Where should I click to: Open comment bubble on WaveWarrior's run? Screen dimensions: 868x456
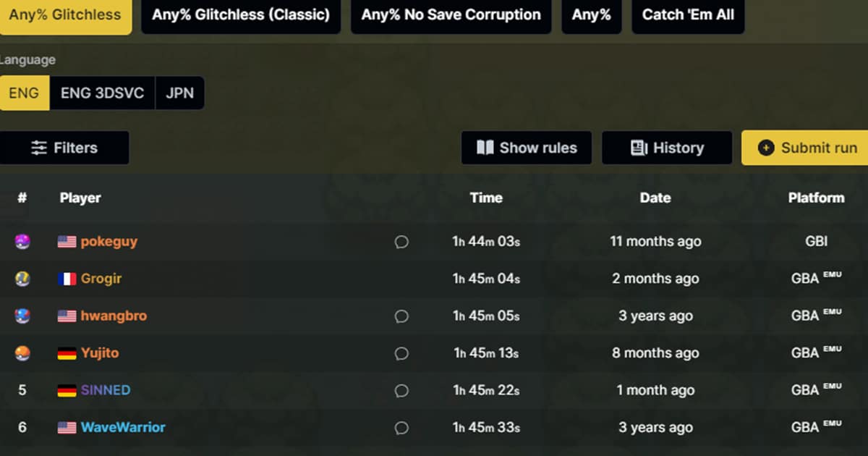(x=401, y=428)
